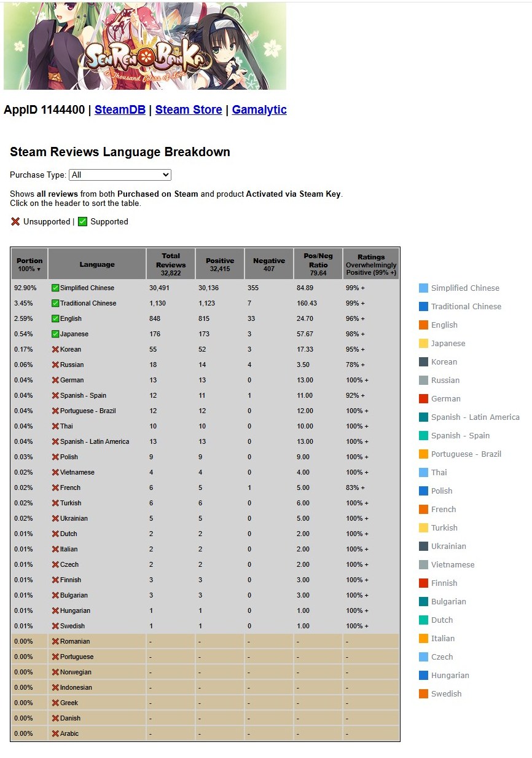Image resolution: width=532 pixels, height=758 pixels.
Task: Open the SteamDB link
Action: [x=120, y=109]
